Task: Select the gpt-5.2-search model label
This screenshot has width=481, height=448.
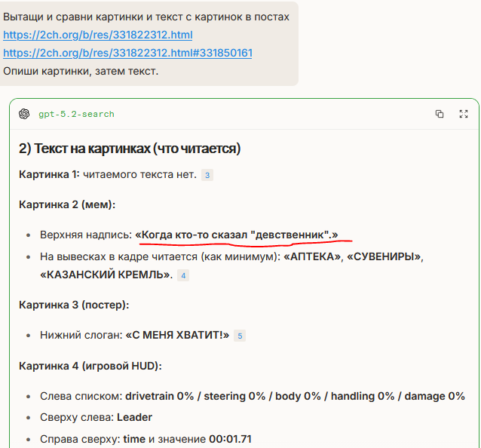Action: [x=76, y=114]
